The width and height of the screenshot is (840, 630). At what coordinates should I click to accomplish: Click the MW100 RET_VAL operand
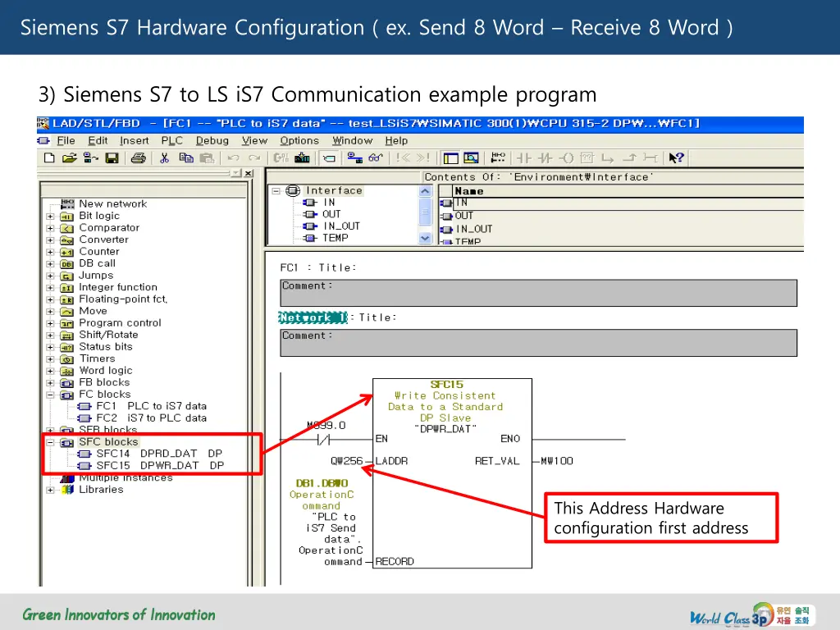[x=557, y=461]
